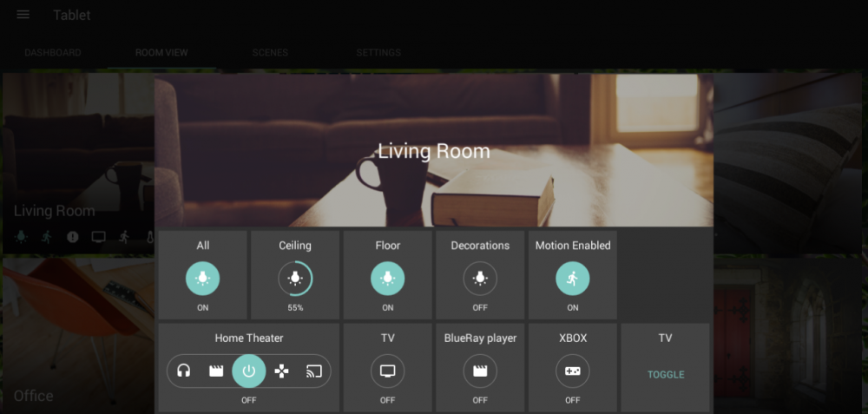Turn on the XBOX controller icon

pos(572,371)
